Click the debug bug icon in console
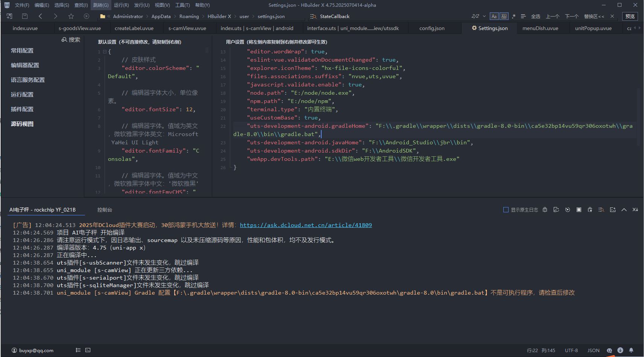Image resolution: width=644 pixels, height=357 pixels. pyautogui.click(x=545, y=210)
